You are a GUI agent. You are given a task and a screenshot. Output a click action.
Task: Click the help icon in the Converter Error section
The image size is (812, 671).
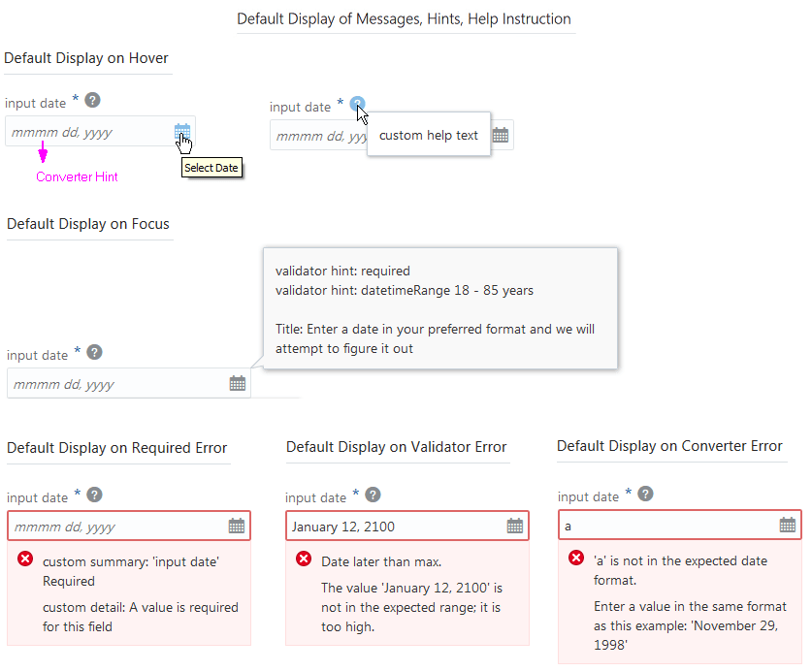coord(644,494)
